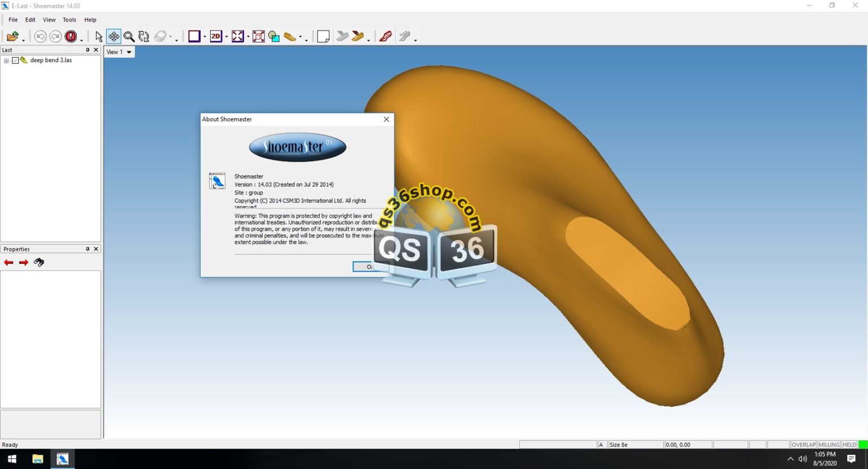Click the zoom extents arrows icon
Viewport: 868px width, 469px height.
click(x=238, y=37)
